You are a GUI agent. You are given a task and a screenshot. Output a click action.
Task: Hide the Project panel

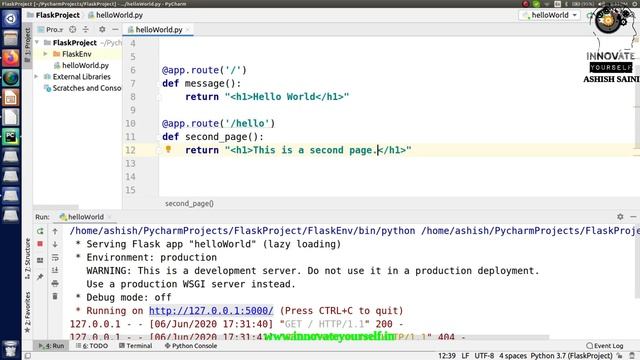click(x=115, y=29)
